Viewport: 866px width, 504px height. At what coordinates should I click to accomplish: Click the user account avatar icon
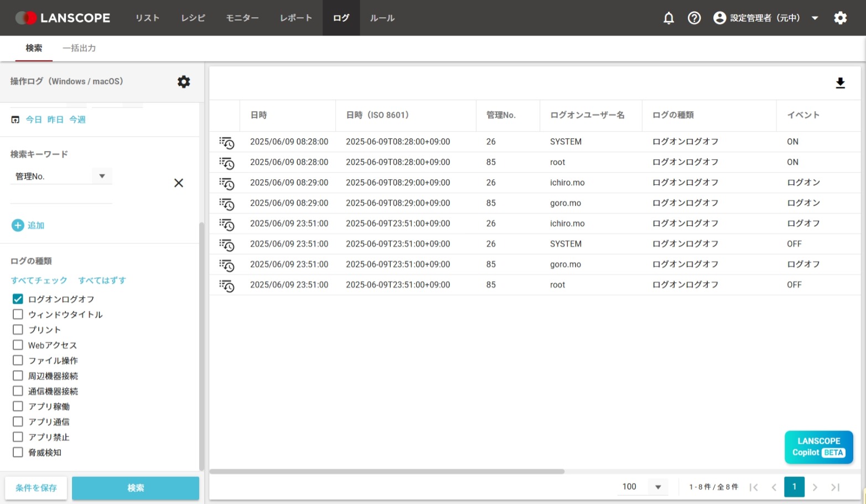[719, 18]
